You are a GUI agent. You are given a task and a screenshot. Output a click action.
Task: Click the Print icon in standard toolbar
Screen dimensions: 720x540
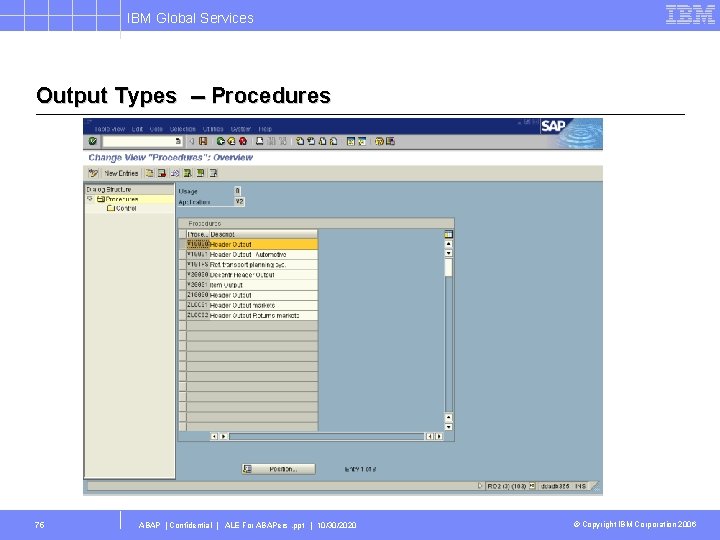coord(260,141)
